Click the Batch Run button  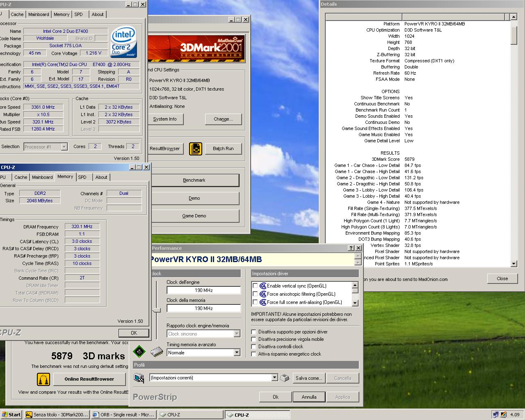pyautogui.click(x=223, y=148)
